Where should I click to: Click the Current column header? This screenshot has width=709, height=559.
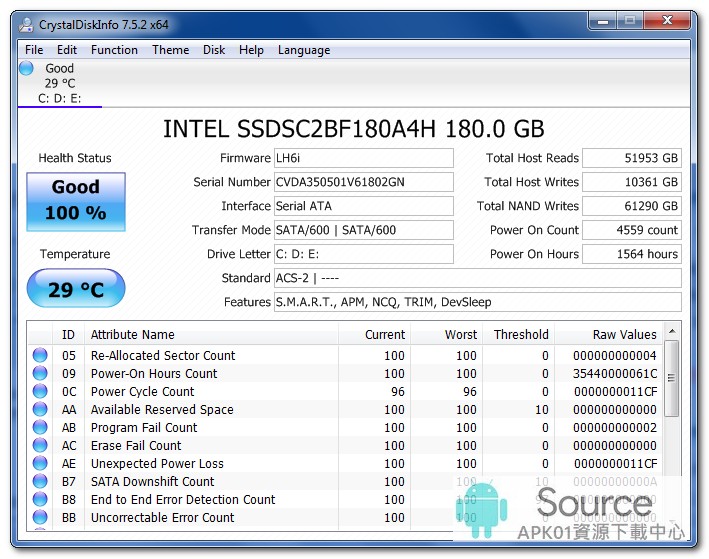[x=374, y=334]
